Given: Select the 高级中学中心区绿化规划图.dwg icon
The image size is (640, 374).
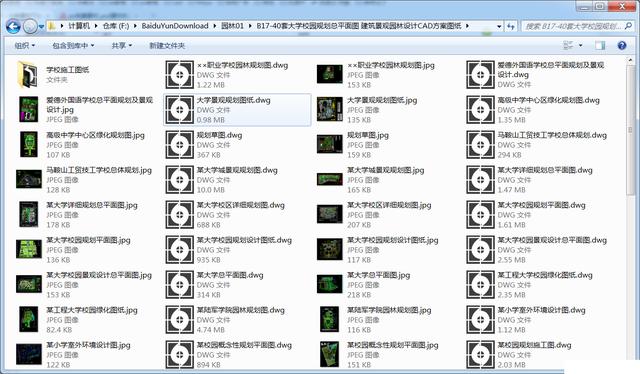Looking at the screenshot, I should [x=480, y=110].
